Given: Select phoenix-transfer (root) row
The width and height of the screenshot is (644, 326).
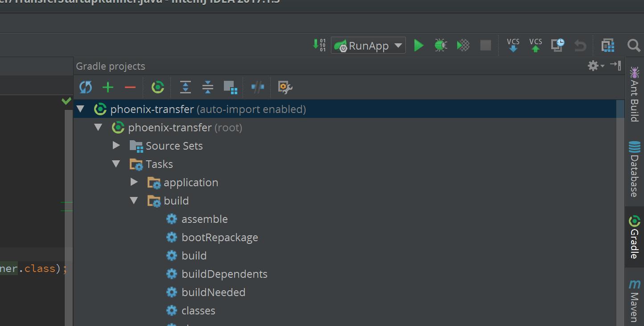Looking at the screenshot, I should tap(345, 127).
